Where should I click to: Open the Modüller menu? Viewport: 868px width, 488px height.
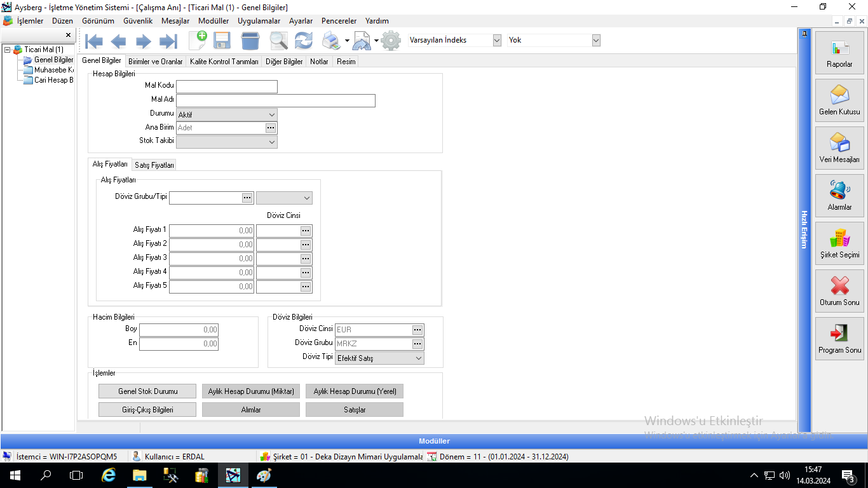tap(213, 21)
